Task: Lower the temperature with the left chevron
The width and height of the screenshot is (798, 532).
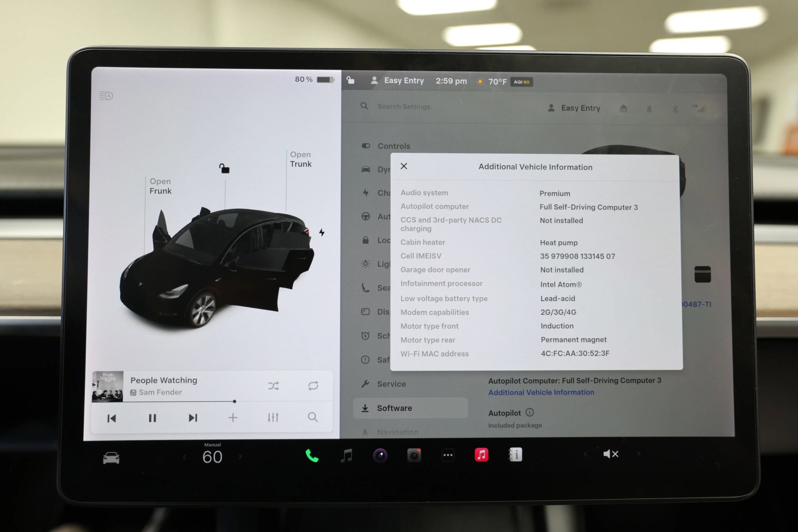Action: [184, 457]
